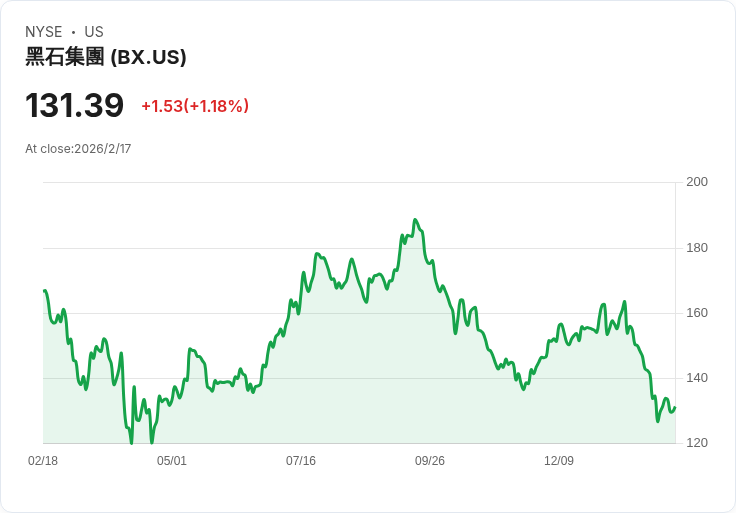Screen dimensions: 736x513
Task: Select the 02/18 date on x-axis
Action: [43, 461]
